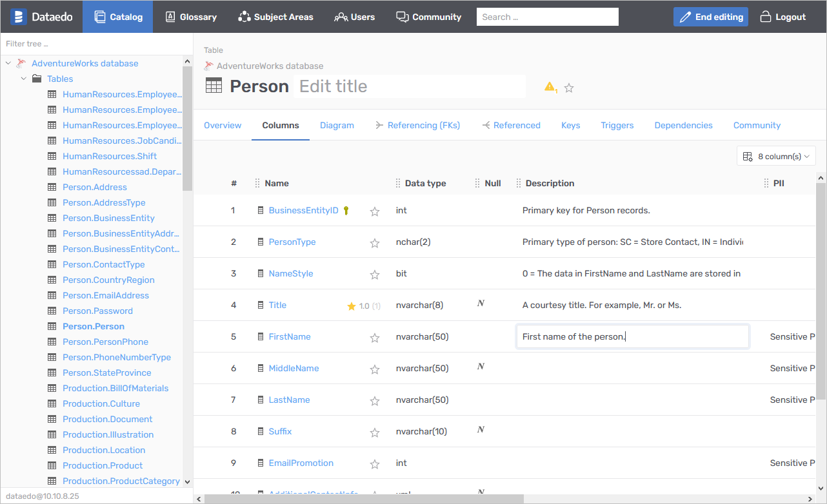Click the primary key icon on BusinessEntityID
The width and height of the screenshot is (827, 504).
[346, 211]
